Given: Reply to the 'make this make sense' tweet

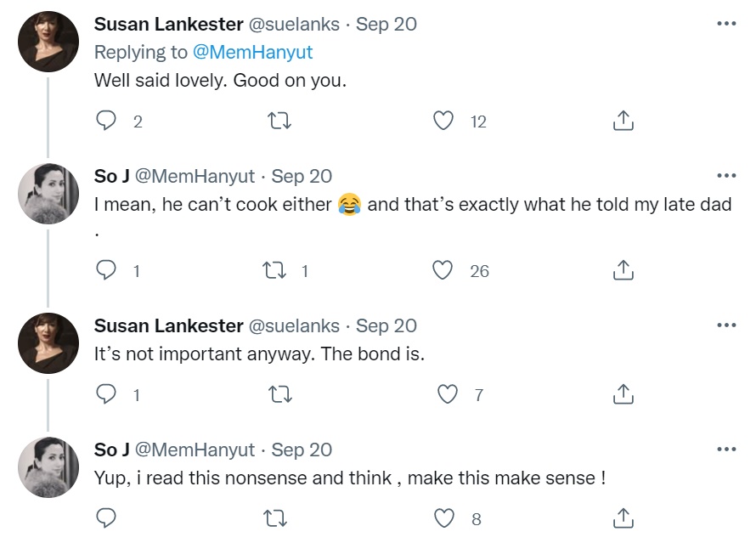Looking at the screenshot, I should click(105, 518).
